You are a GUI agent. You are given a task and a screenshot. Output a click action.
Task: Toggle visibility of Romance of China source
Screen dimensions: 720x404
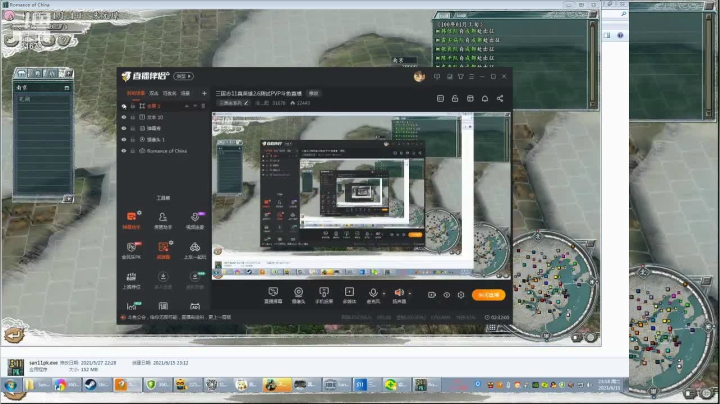pos(124,151)
